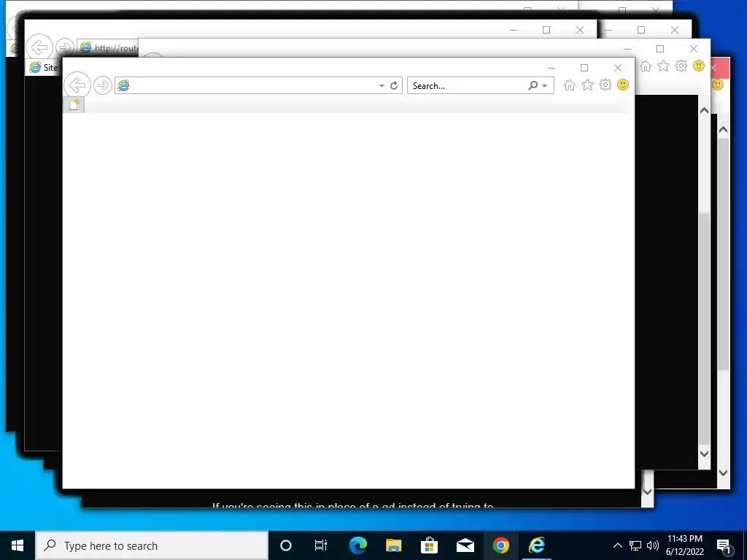Close the http://rout background window
The height and width of the screenshot is (560, 747).
click(x=580, y=30)
